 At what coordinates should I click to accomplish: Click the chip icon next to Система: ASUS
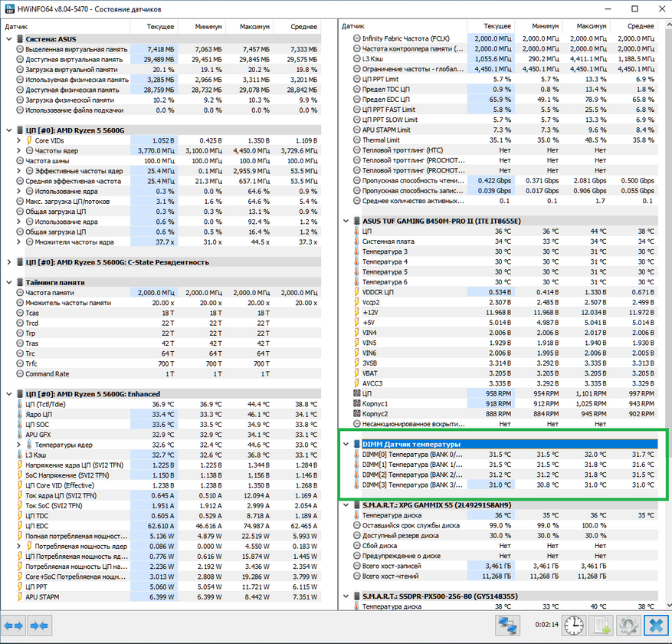[x=20, y=39]
